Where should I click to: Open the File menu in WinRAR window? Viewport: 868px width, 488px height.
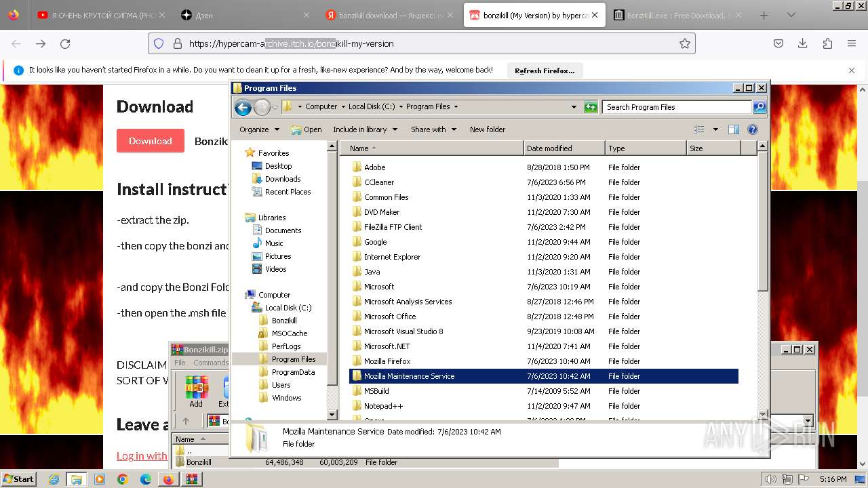pos(180,363)
